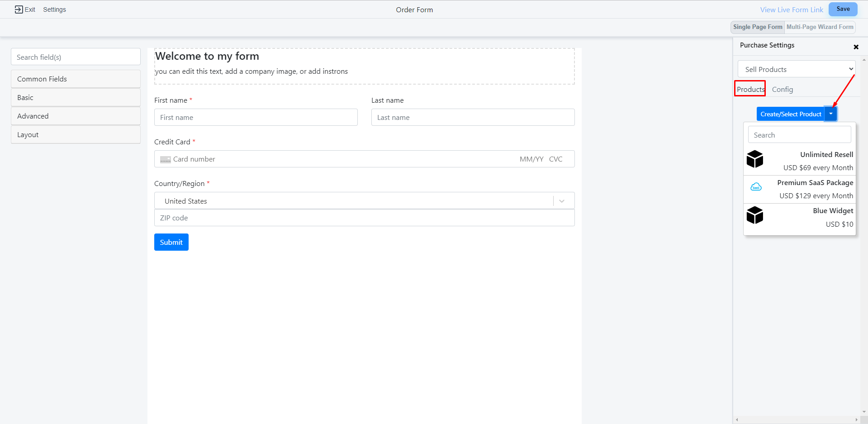Open the Sell Products dropdown
Screen dimensions: 868x424
tap(797, 69)
